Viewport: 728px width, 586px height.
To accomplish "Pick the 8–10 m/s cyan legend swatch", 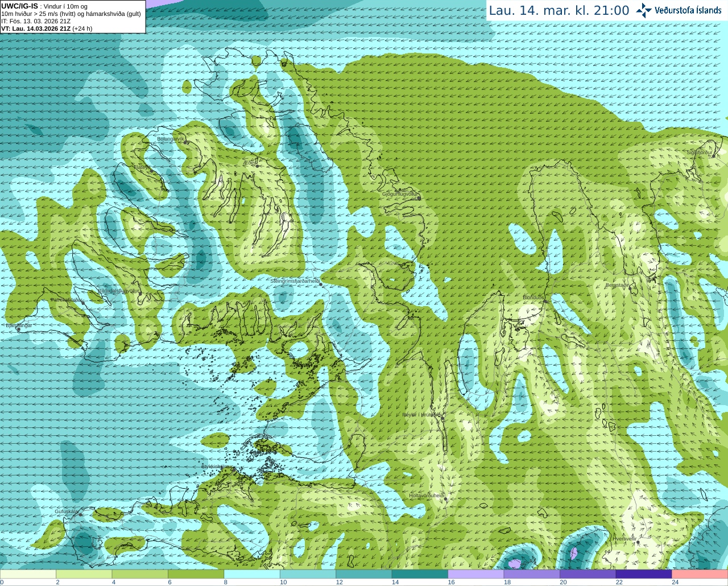I will pyautogui.click(x=252, y=574).
